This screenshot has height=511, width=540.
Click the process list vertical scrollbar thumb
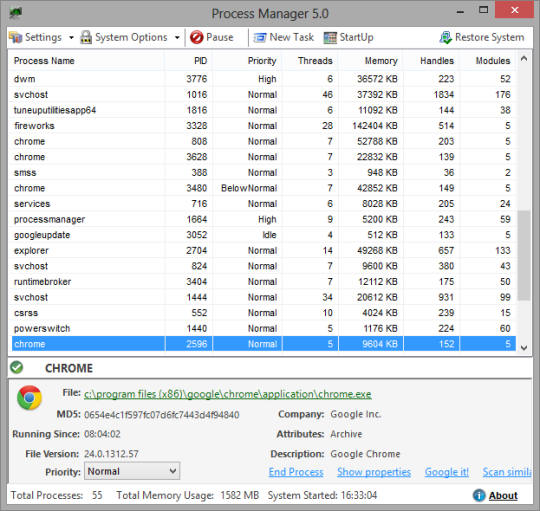pyautogui.click(x=524, y=256)
